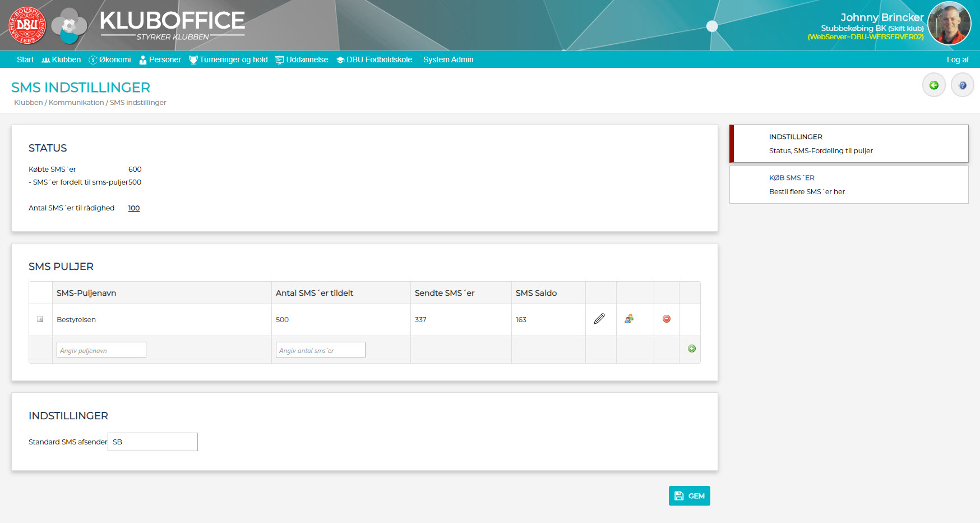Viewport: 980px width, 523px height.
Task: Open the Klubben menu
Action: click(61, 59)
